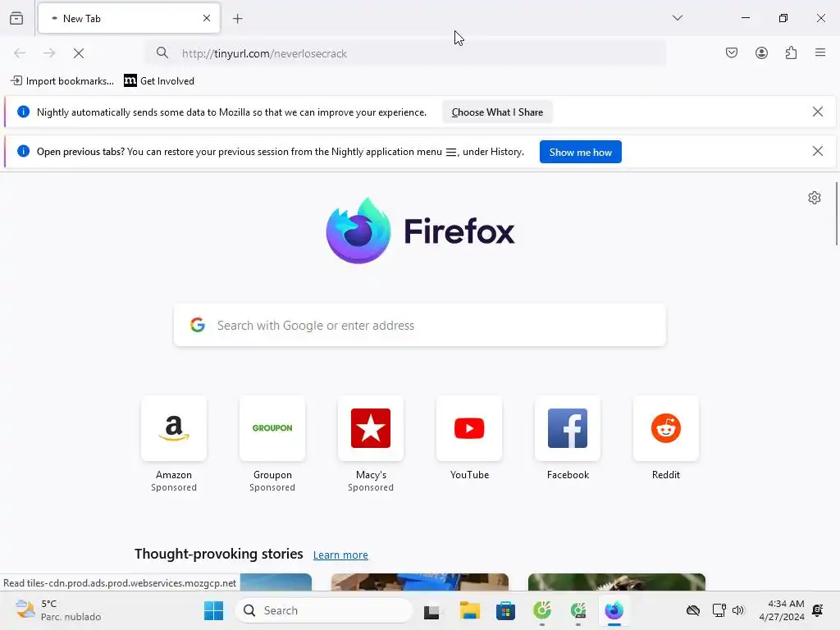The height and width of the screenshot is (630, 840).
Task: Open Firefox View from the tab bar
Action: click(x=16, y=19)
